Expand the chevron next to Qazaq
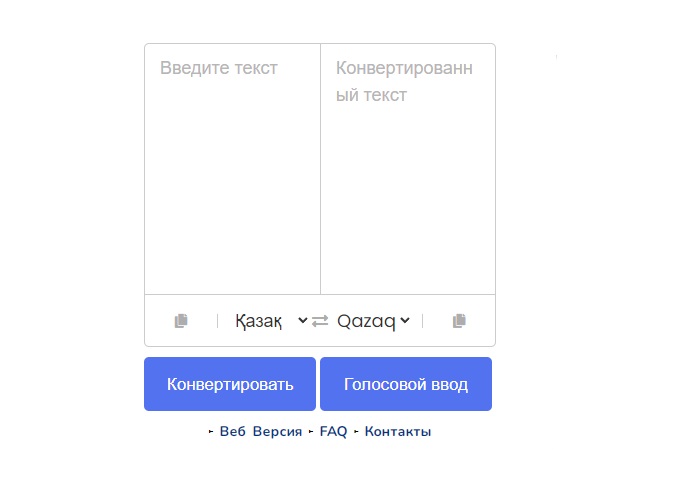 [405, 320]
